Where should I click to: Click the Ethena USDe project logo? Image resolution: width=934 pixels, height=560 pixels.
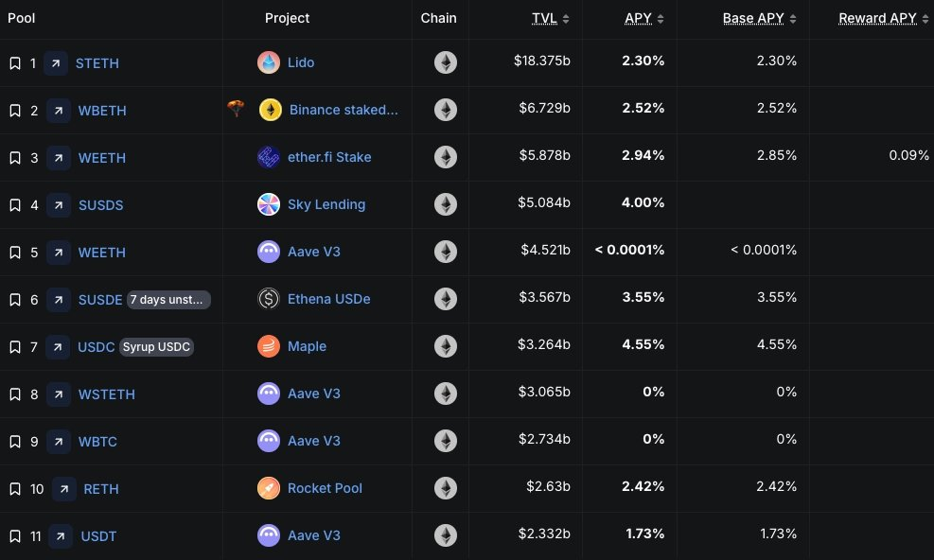tap(269, 299)
